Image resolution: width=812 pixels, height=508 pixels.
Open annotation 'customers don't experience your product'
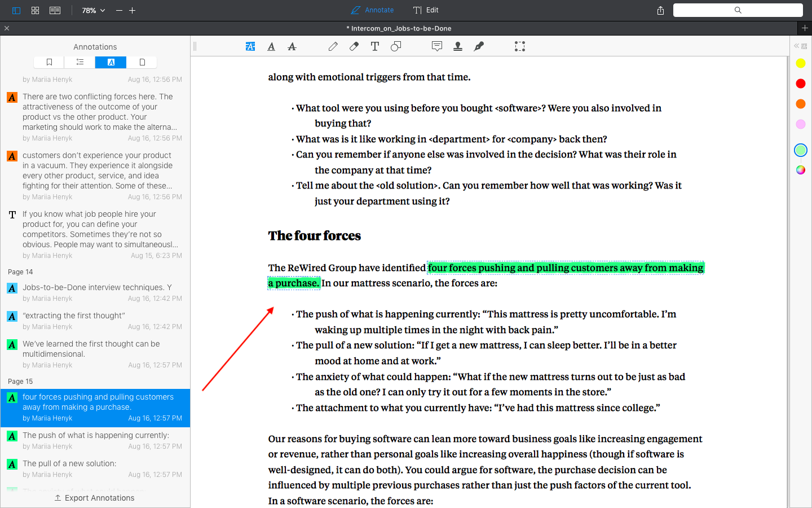pos(95,176)
